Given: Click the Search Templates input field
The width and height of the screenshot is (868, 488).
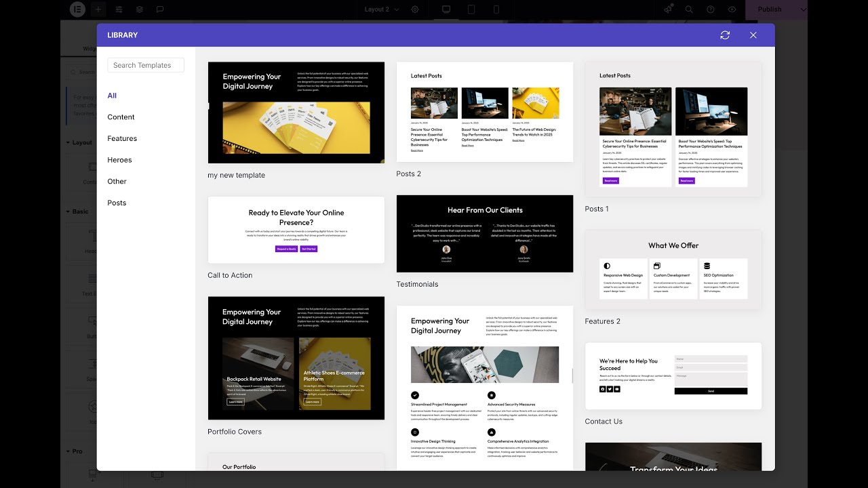Looking at the screenshot, I should (146, 65).
